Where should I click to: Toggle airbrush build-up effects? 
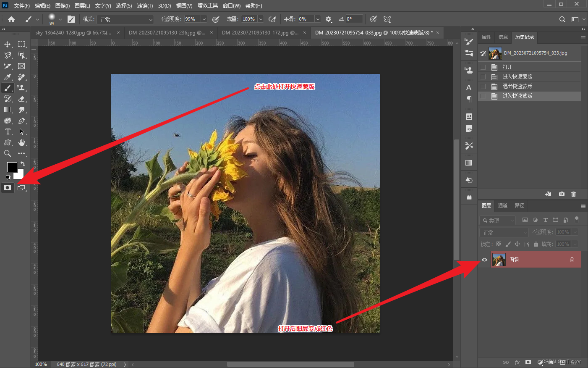(x=272, y=19)
